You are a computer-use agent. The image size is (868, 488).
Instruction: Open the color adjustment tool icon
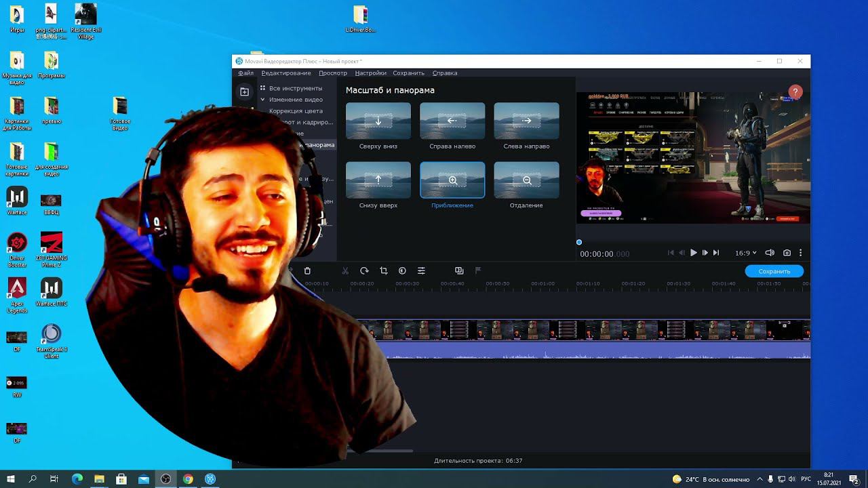click(402, 270)
